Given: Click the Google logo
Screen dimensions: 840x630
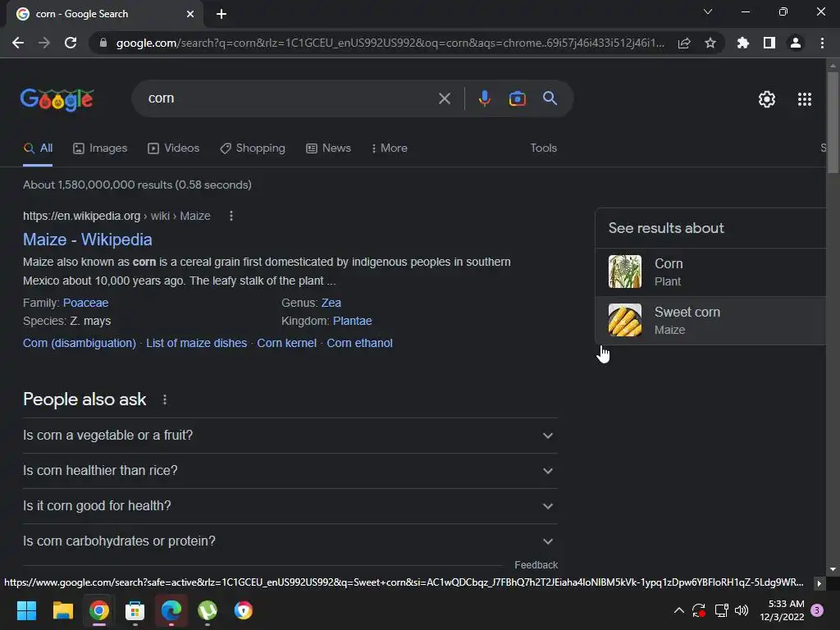Looking at the screenshot, I should (x=57, y=99).
